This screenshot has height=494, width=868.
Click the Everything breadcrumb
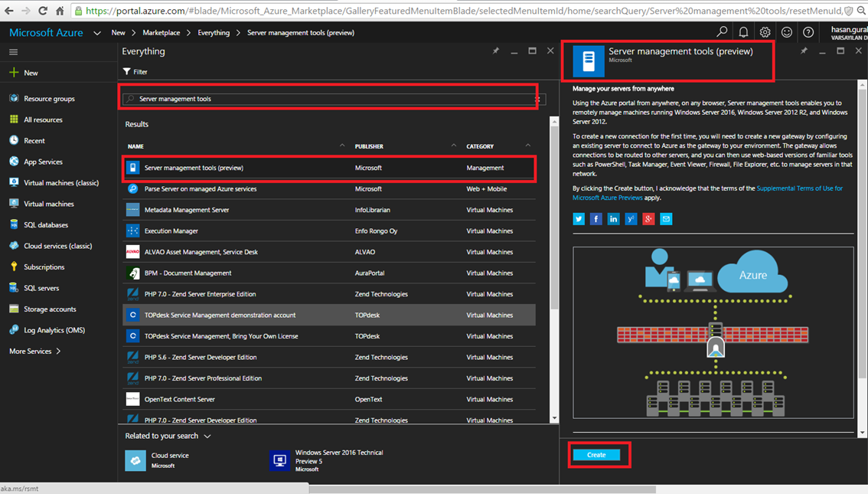click(214, 33)
